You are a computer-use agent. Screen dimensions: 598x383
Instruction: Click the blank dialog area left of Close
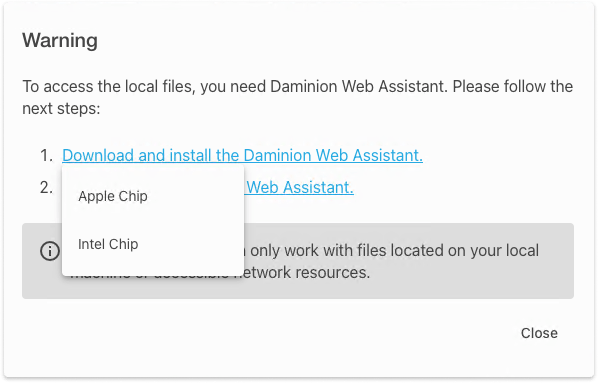tap(267, 333)
